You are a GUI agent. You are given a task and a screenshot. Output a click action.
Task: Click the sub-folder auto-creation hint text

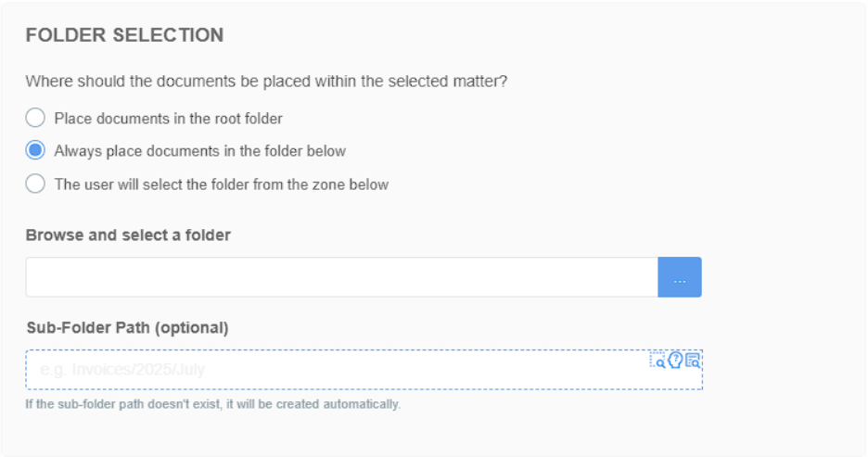[213, 404]
